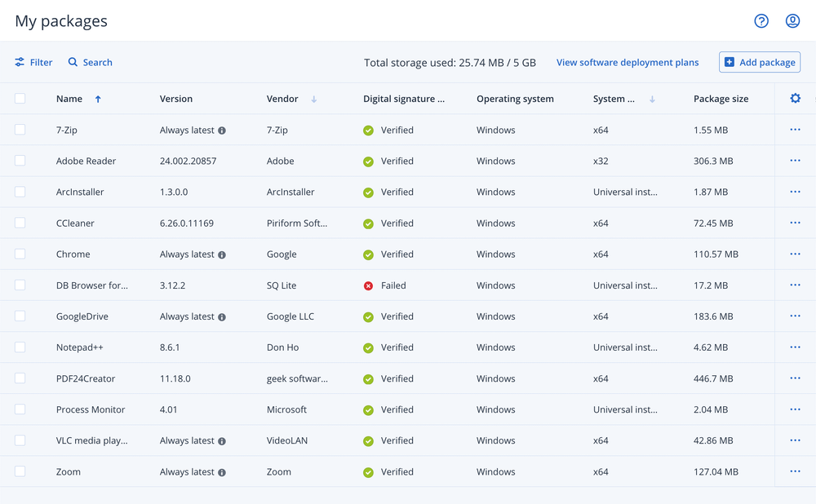Click the Total storage used text
The width and height of the screenshot is (816, 504).
(450, 63)
